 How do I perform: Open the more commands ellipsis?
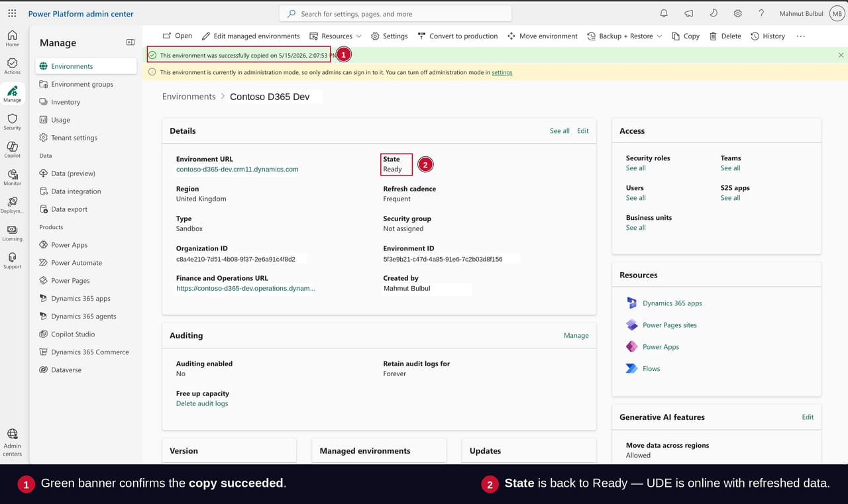(800, 36)
